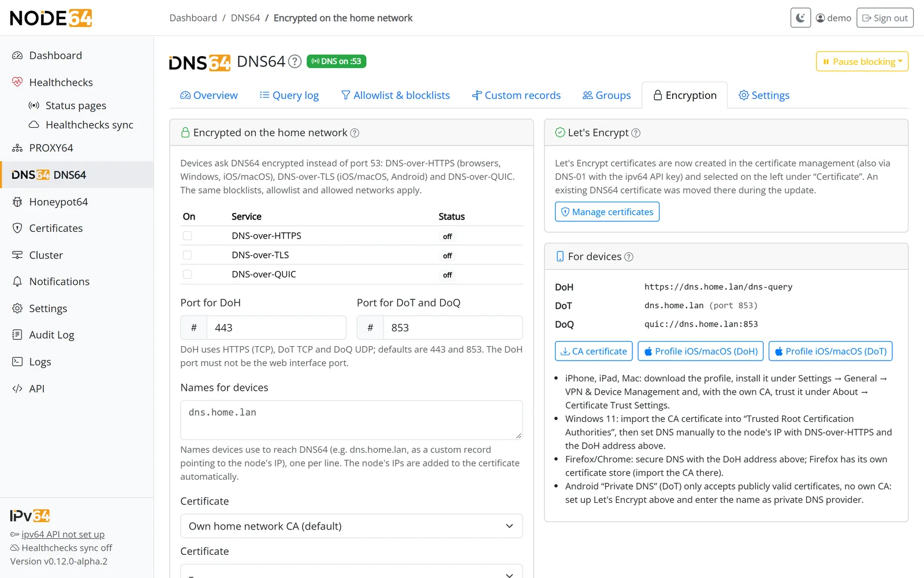Open DNS64 Settings tab

tap(764, 95)
